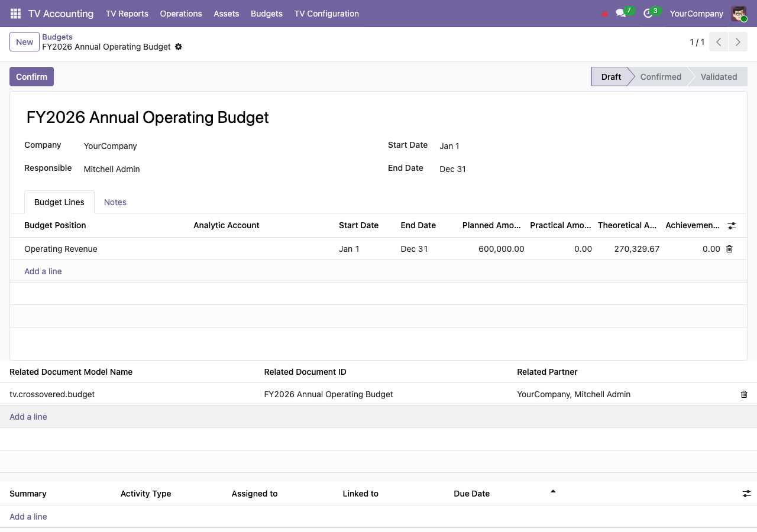Image resolution: width=757 pixels, height=532 pixels.
Task: Click the red debug bug icon
Action: (604, 14)
